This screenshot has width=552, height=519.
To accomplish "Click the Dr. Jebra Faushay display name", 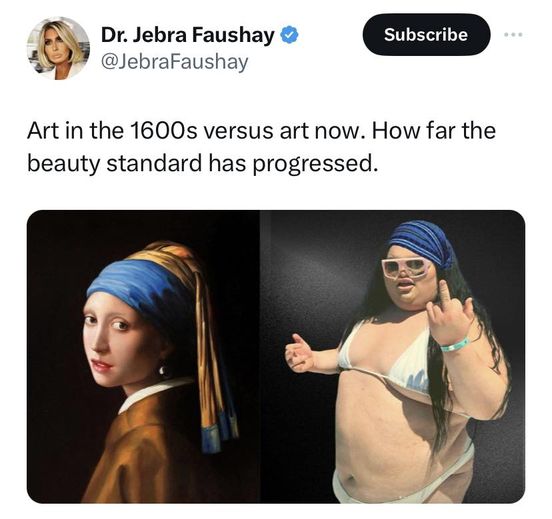I will tap(188, 35).
